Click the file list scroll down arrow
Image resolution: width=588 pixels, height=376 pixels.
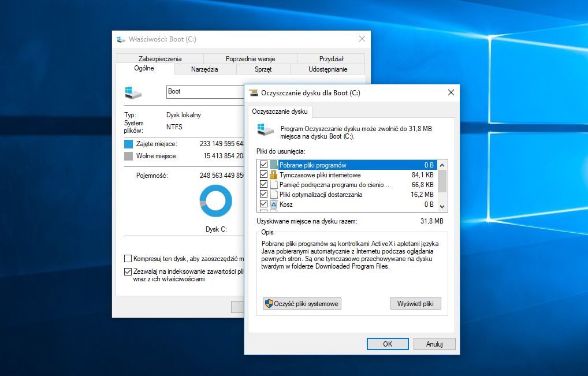pyautogui.click(x=442, y=207)
